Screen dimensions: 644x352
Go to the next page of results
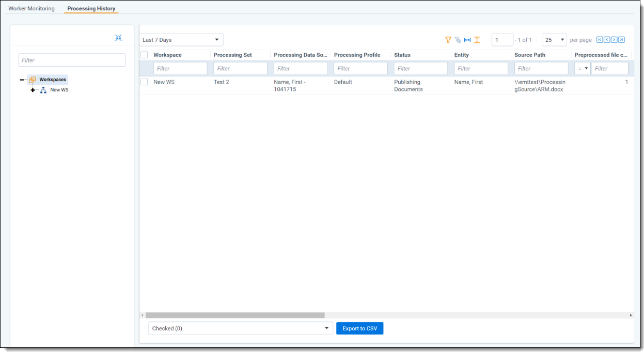pos(614,40)
